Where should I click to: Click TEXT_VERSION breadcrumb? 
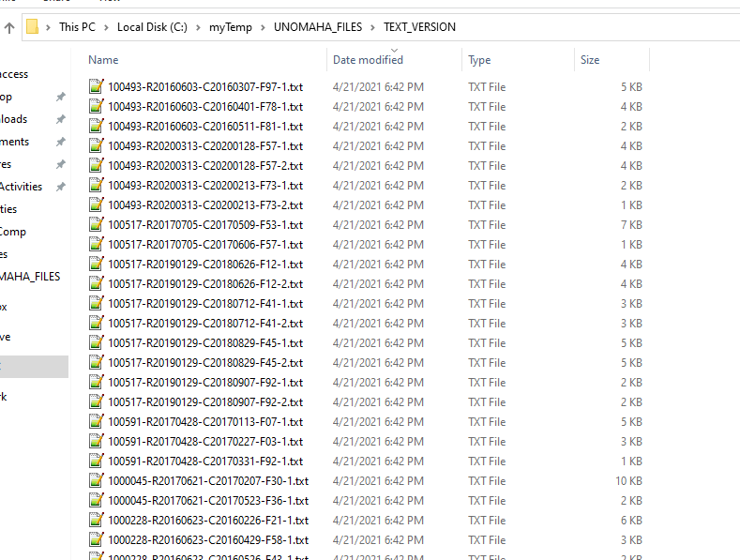[419, 27]
